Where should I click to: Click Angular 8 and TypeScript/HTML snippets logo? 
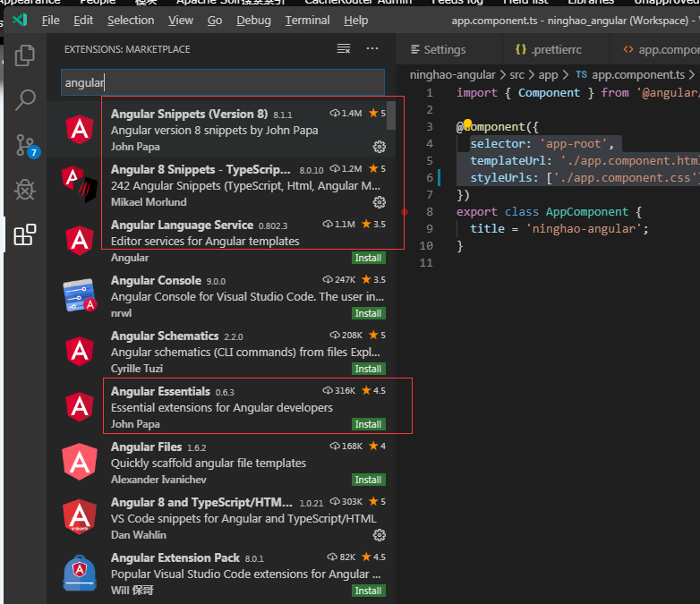pyautogui.click(x=80, y=517)
